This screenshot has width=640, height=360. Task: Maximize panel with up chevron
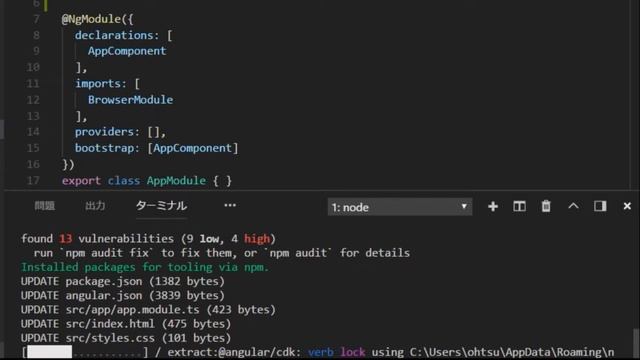pos(573,207)
